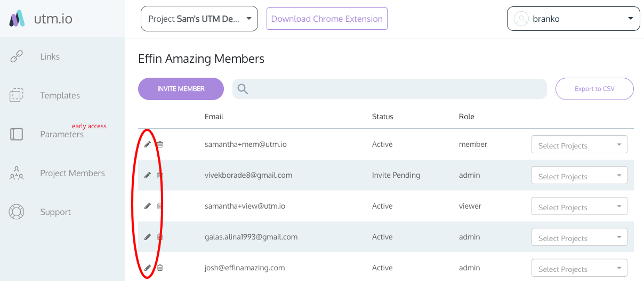Open Project Members in the sidebar

point(73,173)
